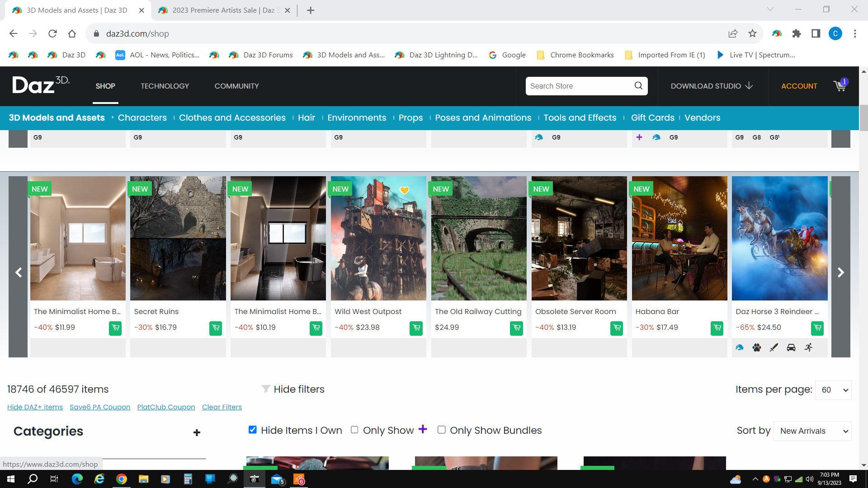Open the shopping cart icon
This screenshot has height=488, width=868.
point(840,86)
